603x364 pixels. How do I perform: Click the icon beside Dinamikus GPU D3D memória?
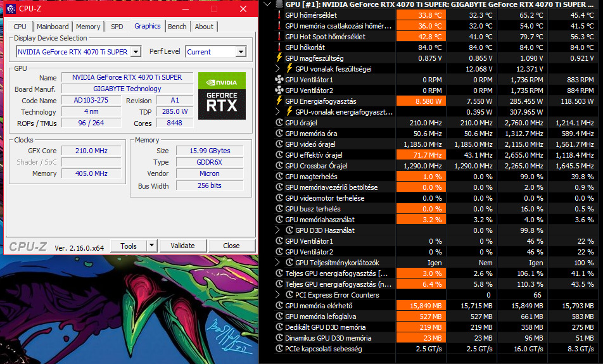coord(279,338)
